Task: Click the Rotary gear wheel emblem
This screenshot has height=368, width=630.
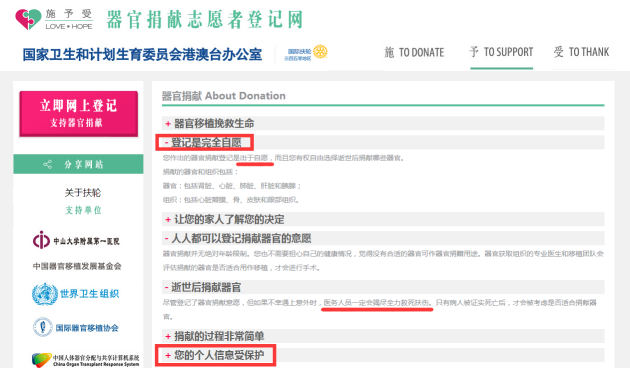Action: [x=320, y=52]
